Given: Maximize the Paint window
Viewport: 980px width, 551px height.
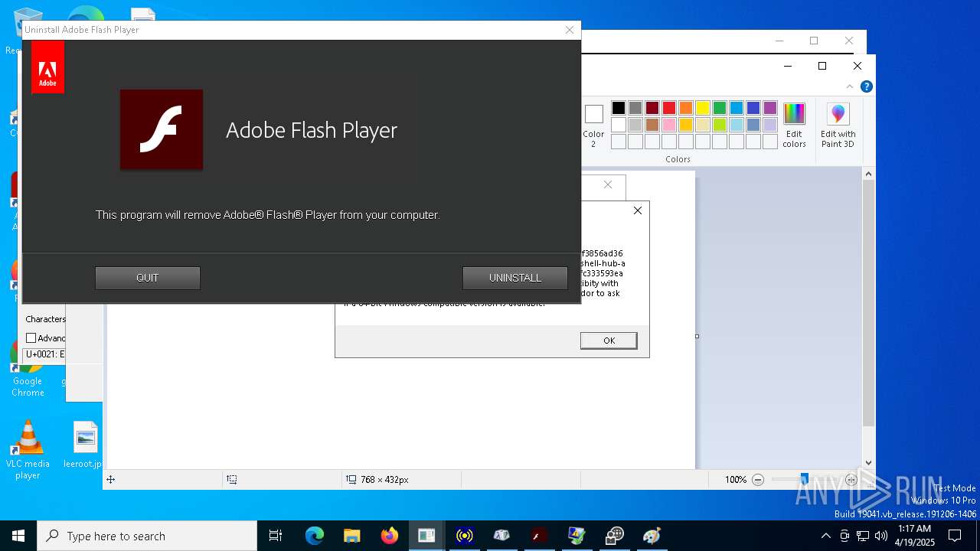Looking at the screenshot, I should (822, 66).
